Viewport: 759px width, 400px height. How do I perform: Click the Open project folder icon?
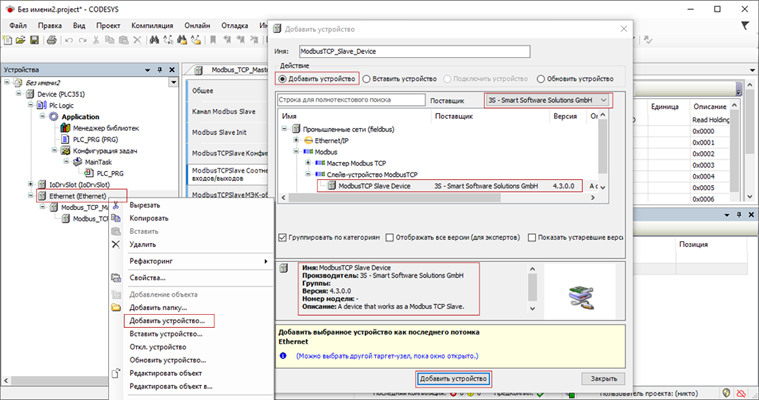20,40
